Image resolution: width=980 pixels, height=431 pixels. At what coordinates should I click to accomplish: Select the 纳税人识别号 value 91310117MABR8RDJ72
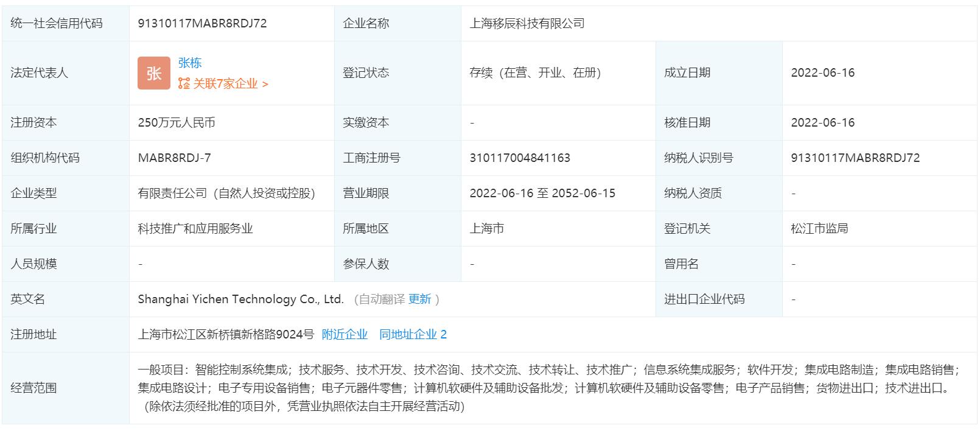(855, 158)
